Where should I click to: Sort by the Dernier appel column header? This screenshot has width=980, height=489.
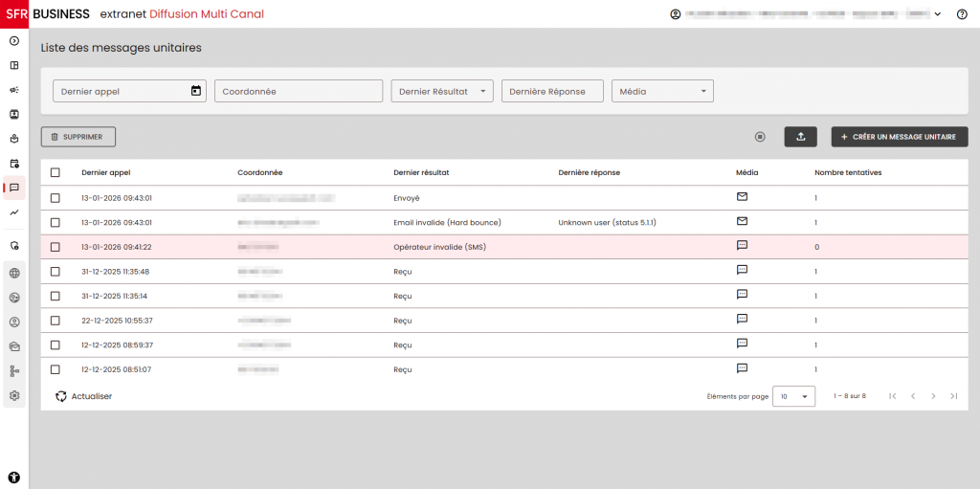coord(106,173)
